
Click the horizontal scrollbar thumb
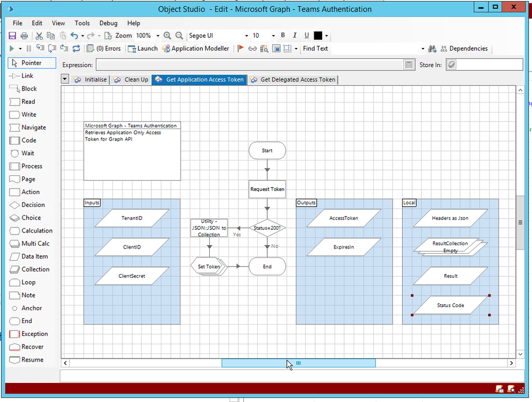(x=299, y=363)
